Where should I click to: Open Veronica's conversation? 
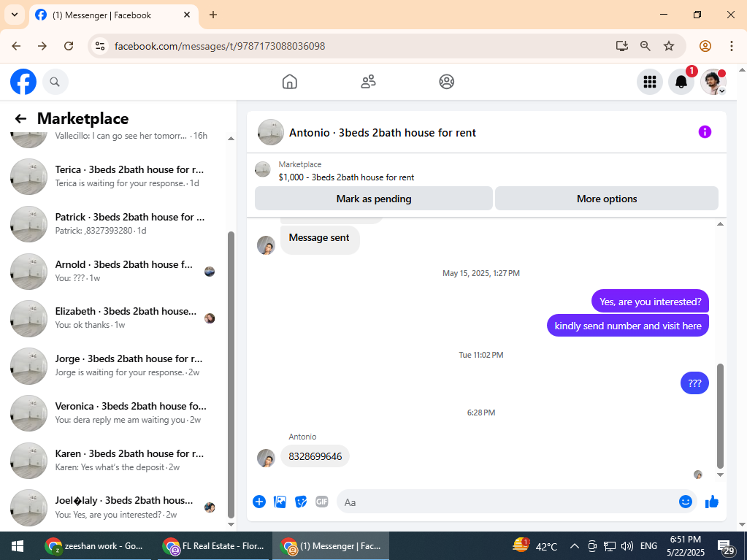tap(115, 413)
